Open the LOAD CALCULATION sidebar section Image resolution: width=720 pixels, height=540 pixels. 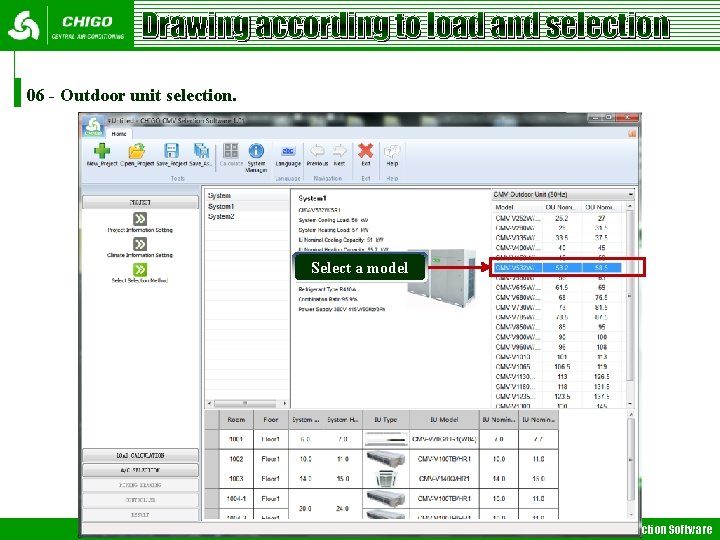pyautogui.click(x=140, y=456)
